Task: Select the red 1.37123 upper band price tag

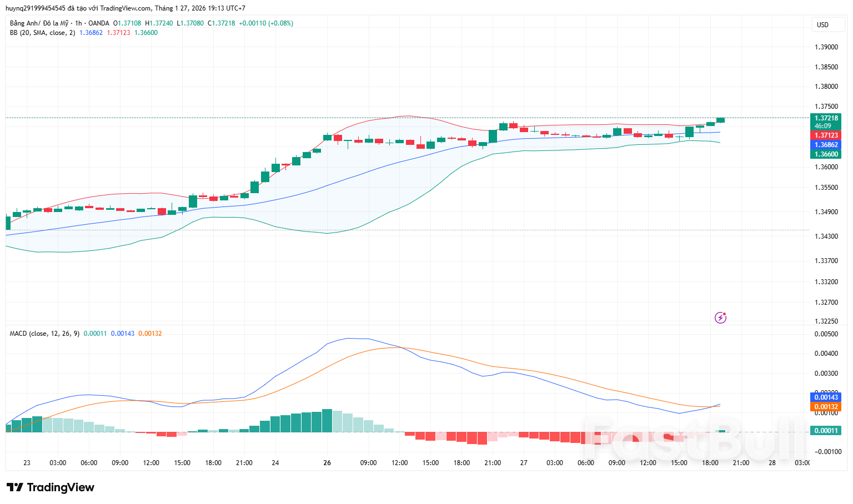Action: (826, 135)
